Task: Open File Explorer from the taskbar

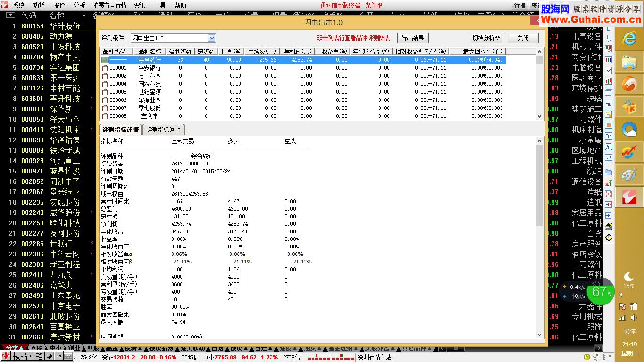Action: pyautogui.click(x=629, y=61)
